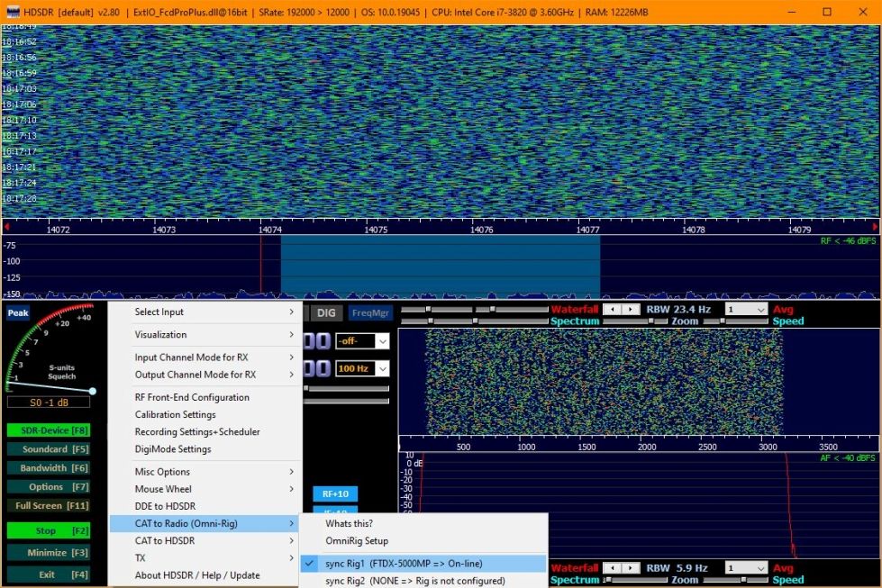Click the lower RBW 5.9 Hz right arrow
The width and height of the screenshot is (882, 588).
(x=628, y=568)
